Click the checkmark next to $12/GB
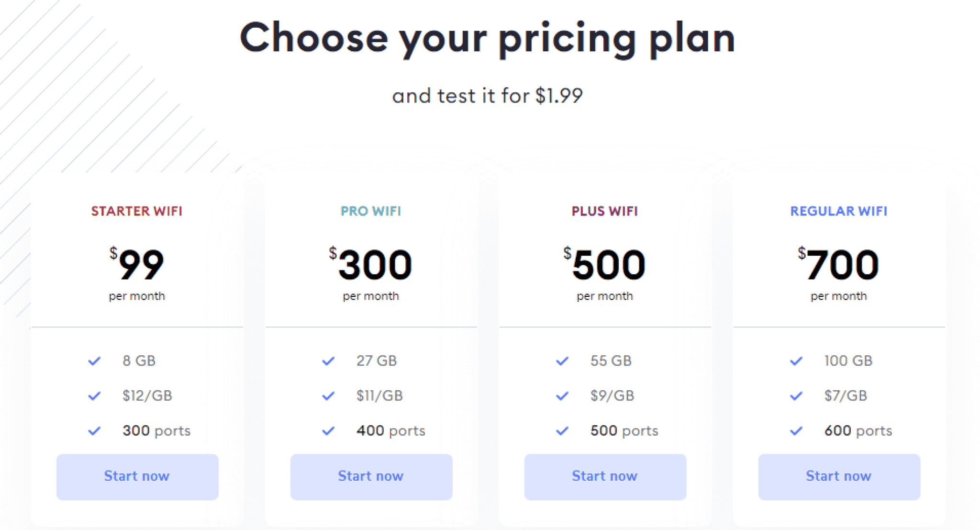 pos(94,396)
